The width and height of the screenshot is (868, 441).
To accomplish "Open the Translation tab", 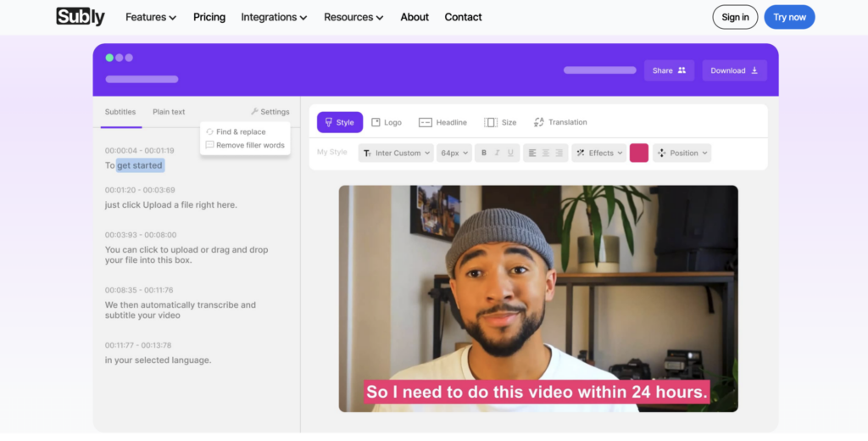I will coord(559,122).
